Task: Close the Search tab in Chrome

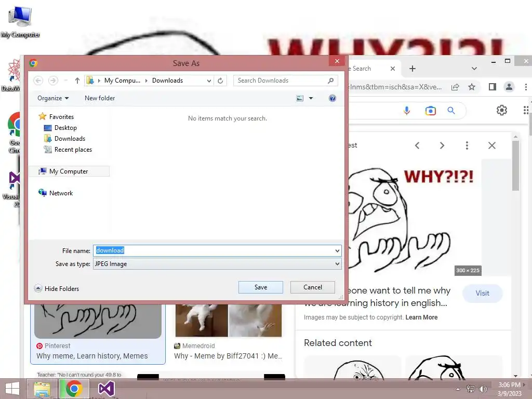Action: click(x=393, y=69)
